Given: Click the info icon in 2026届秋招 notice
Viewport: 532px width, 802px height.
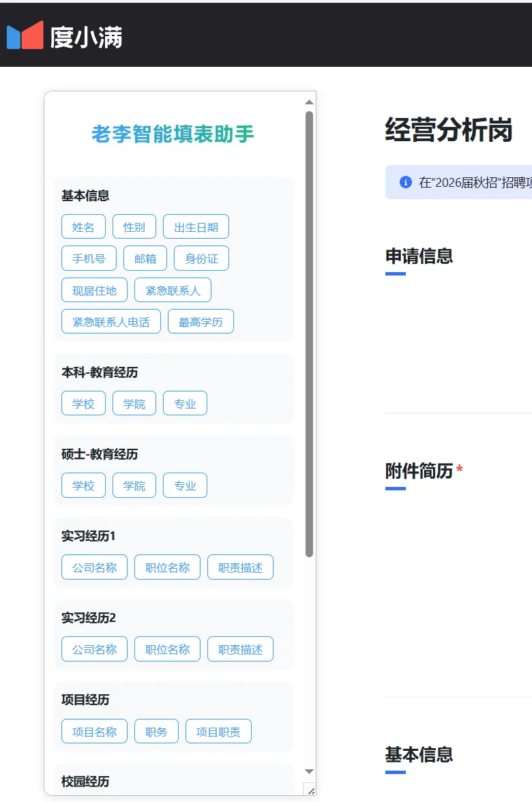Looking at the screenshot, I should tap(406, 182).
